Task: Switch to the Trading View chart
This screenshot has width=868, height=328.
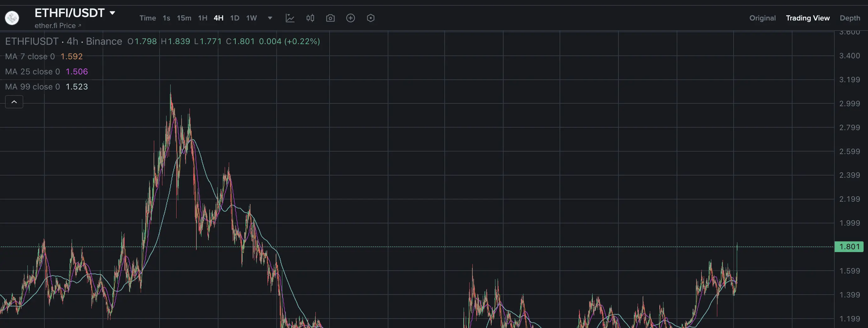Action: tap(808, 18)
